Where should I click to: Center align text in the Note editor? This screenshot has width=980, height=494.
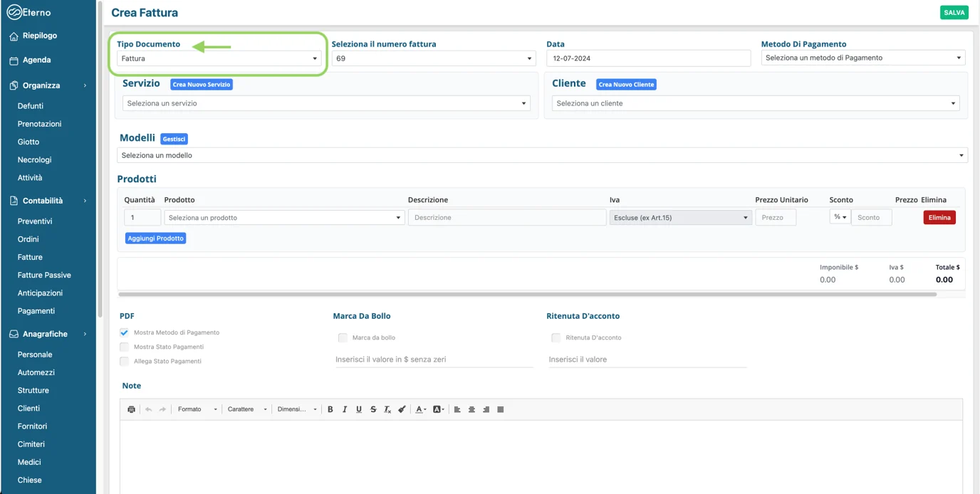click(471, 409)
